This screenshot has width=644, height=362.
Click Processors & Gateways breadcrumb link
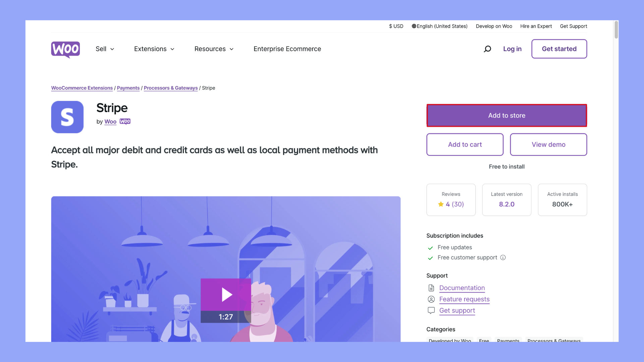[x=170, y=88]
